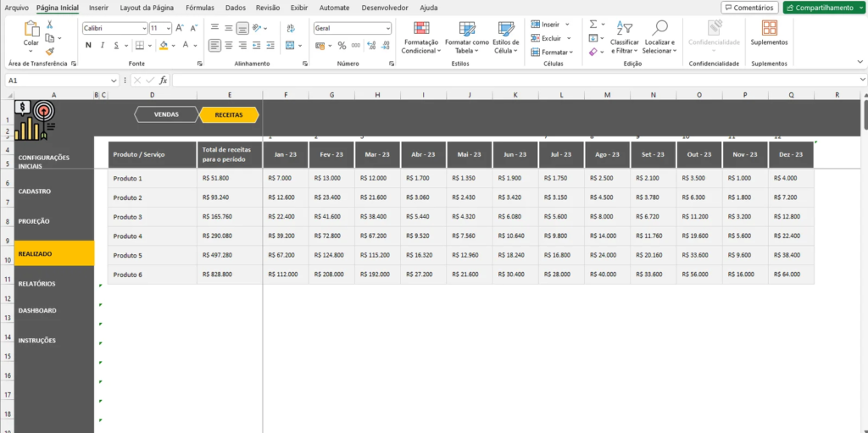The height and width of the screenshot is (433, 868).
Task: Click the VENDAS navigation button
Action: tap(166, 114)
